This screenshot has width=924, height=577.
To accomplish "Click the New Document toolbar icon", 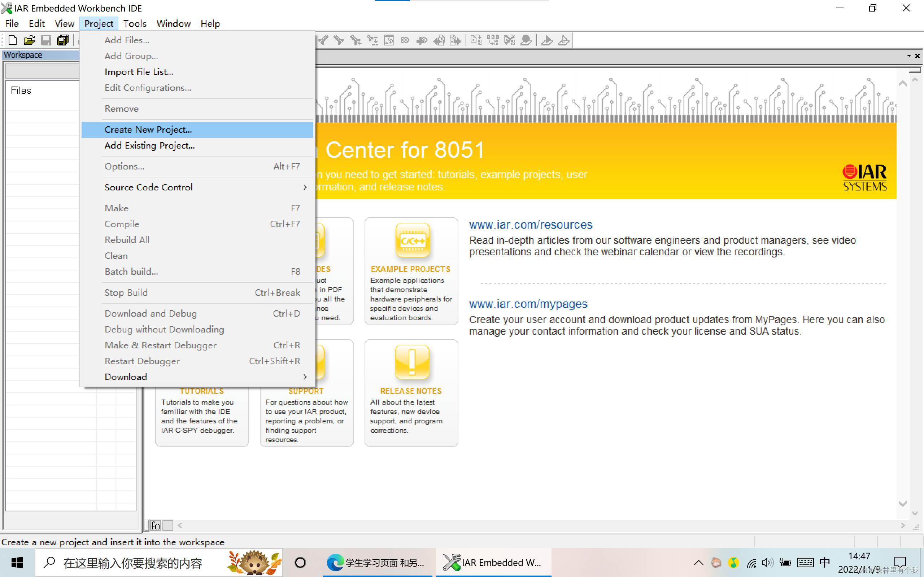I will tap(12, 40).
